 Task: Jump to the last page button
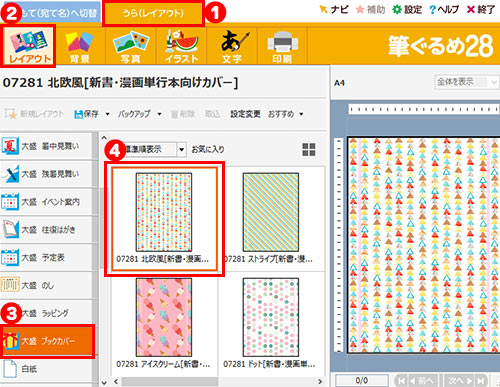[480, 381]
